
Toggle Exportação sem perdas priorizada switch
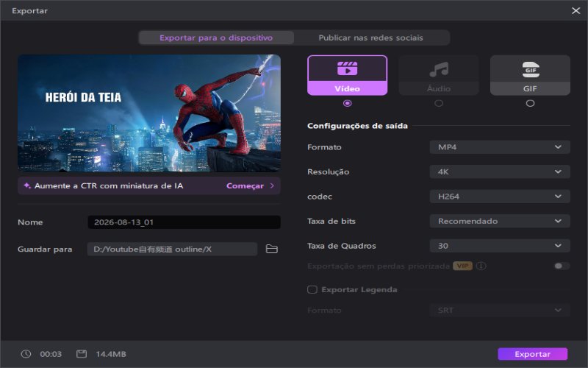click(x=562, y=266)
